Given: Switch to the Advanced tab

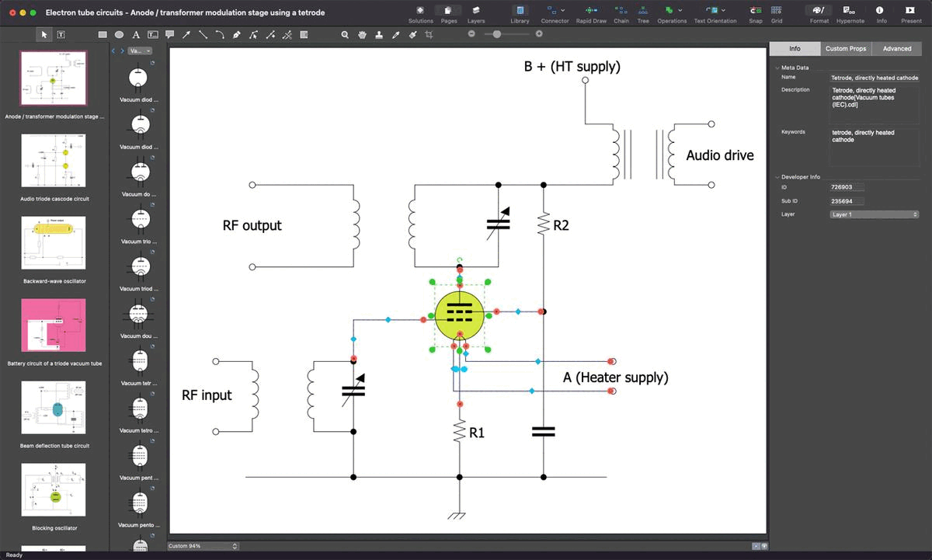Looking at the screenshot, I should [896, 48].
